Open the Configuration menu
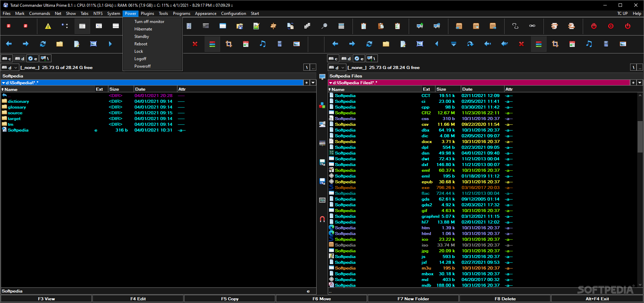 [234, 14]
